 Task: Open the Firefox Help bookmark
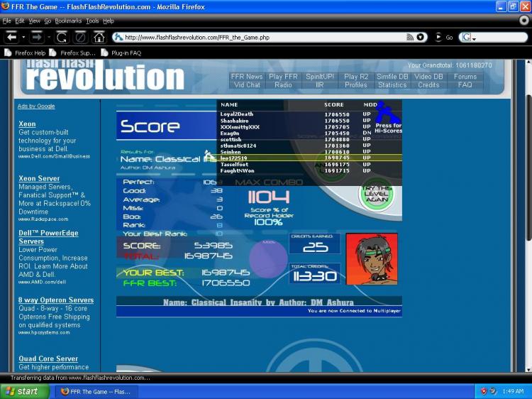coord(25,53)
